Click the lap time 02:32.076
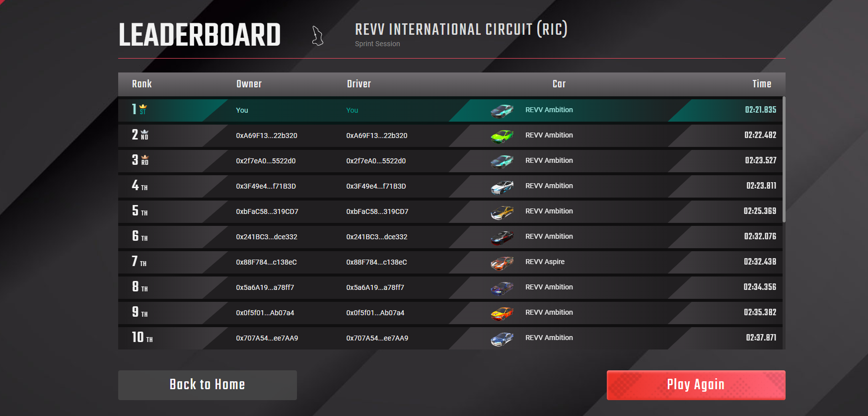 pos(760,236)
